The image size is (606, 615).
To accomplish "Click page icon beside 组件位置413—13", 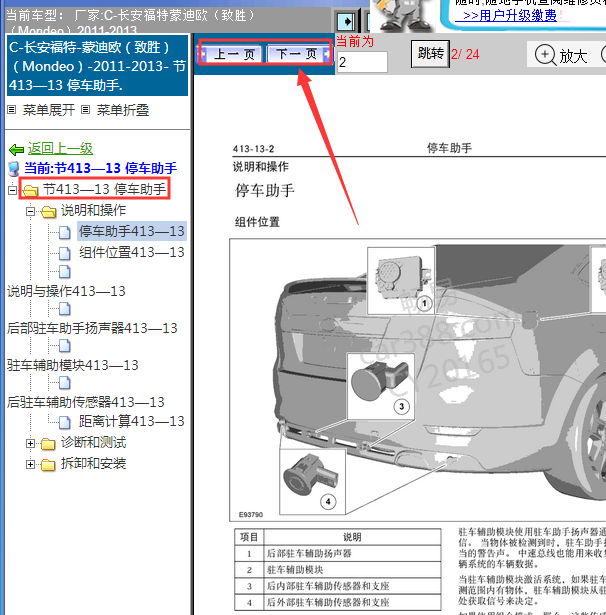I will [65, 253].
